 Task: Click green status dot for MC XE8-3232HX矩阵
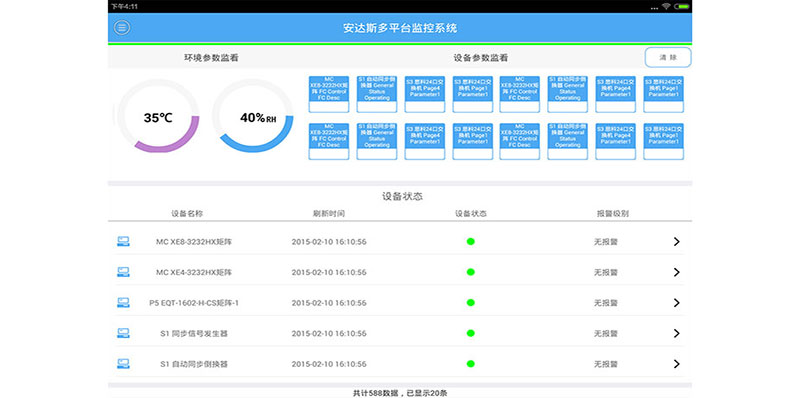click(470, 241)
